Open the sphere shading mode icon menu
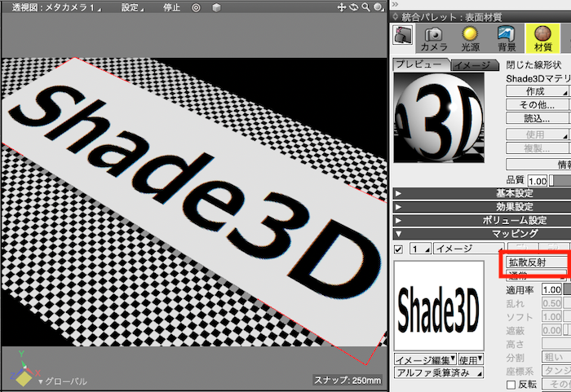 click(x=379, y=7)
